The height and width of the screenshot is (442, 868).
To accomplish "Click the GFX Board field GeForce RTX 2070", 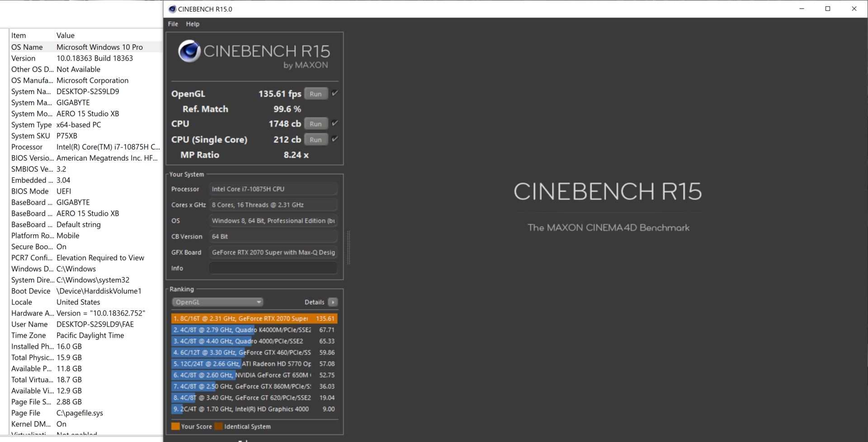I will (x=273, y=252).
